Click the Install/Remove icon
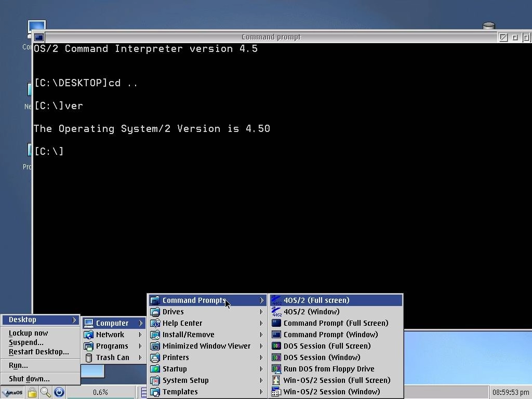Viewport: 532px width, 399px height. (155, 335)
